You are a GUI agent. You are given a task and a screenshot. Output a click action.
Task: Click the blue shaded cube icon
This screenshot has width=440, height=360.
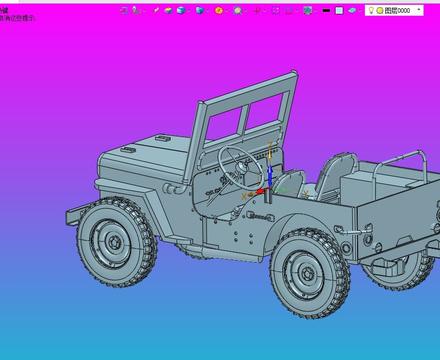point(181,11)
